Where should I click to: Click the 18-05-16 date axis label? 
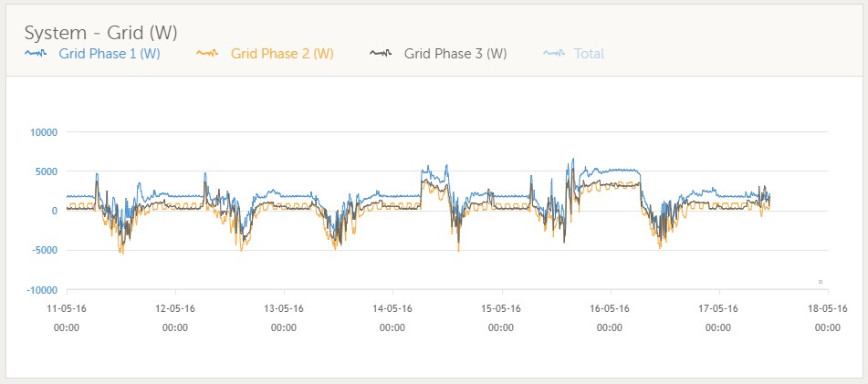825,308
